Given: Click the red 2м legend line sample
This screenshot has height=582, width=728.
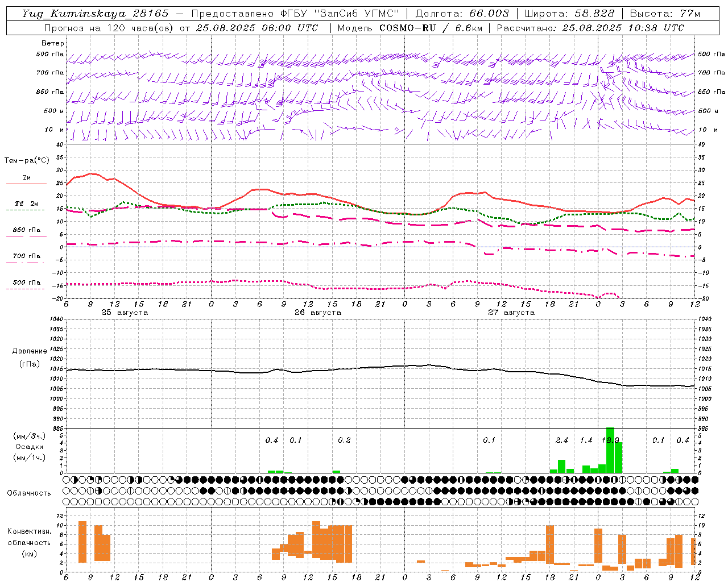Looking at the screenshot, I should [x=26, y=184].
